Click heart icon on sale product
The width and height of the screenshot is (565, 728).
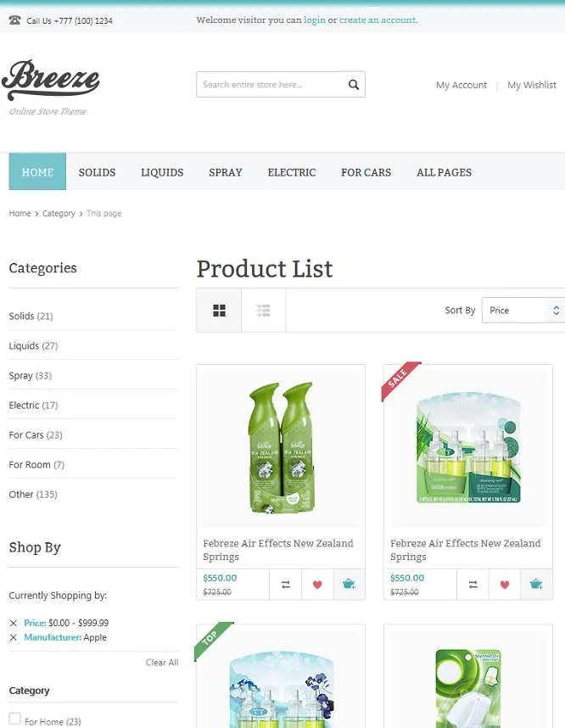click(x=505, y=585)
